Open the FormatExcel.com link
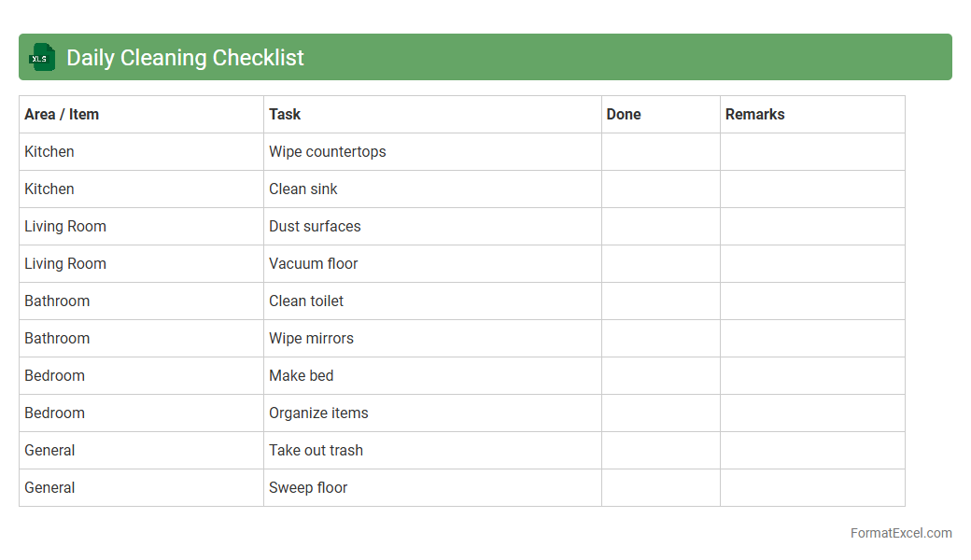The height and width of the screenshot is (560, 971). coord(900,533)
